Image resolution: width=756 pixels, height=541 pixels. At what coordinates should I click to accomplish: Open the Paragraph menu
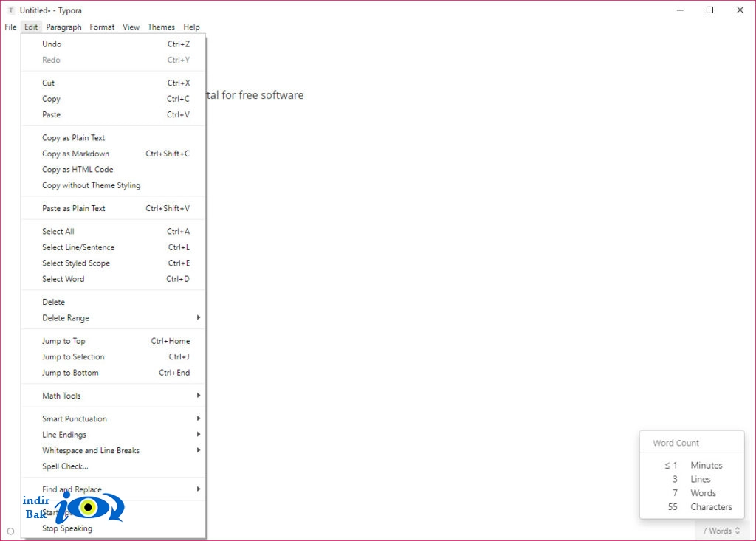point(63,27)
